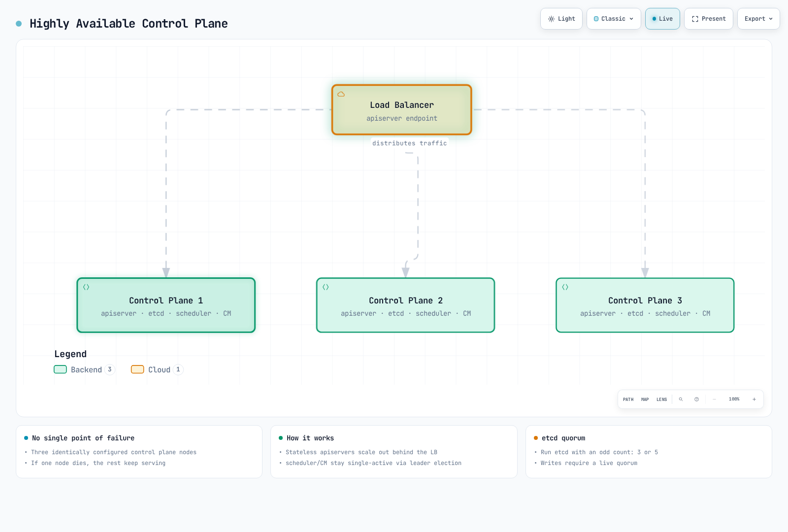The image size is (788, 532).
Task: Click the 'etcd quorum' heading
Action: (x=563, y=438)
